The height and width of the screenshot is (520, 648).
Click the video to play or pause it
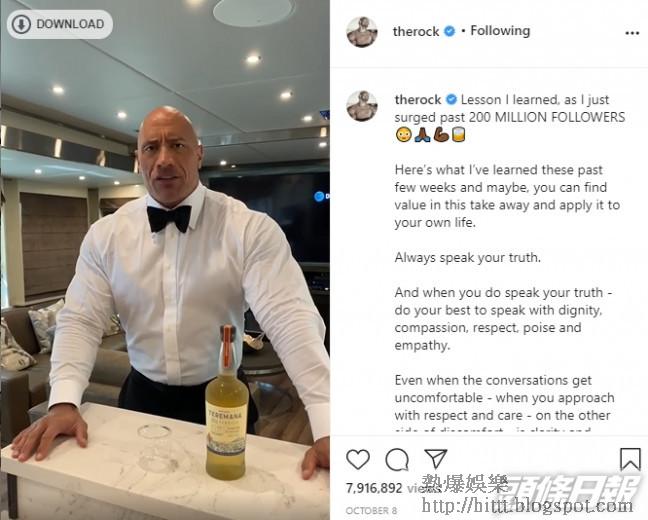coord(165,260)
